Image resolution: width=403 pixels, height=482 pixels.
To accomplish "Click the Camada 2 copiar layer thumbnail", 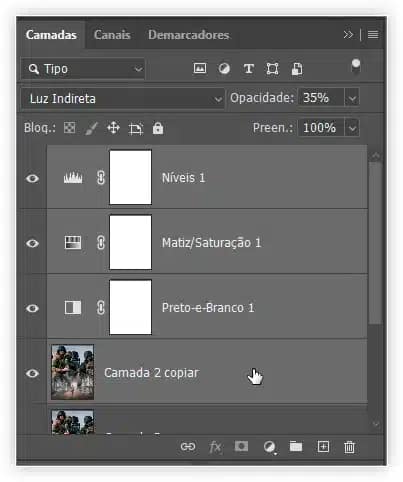I will (x=72, y=372).
